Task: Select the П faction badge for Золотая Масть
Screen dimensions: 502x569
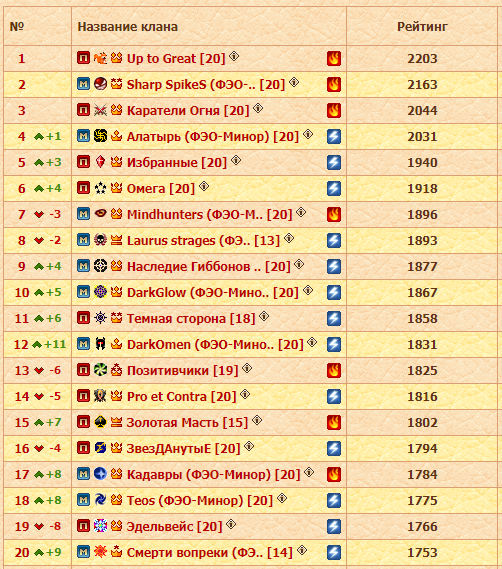Action: point(83,422)
